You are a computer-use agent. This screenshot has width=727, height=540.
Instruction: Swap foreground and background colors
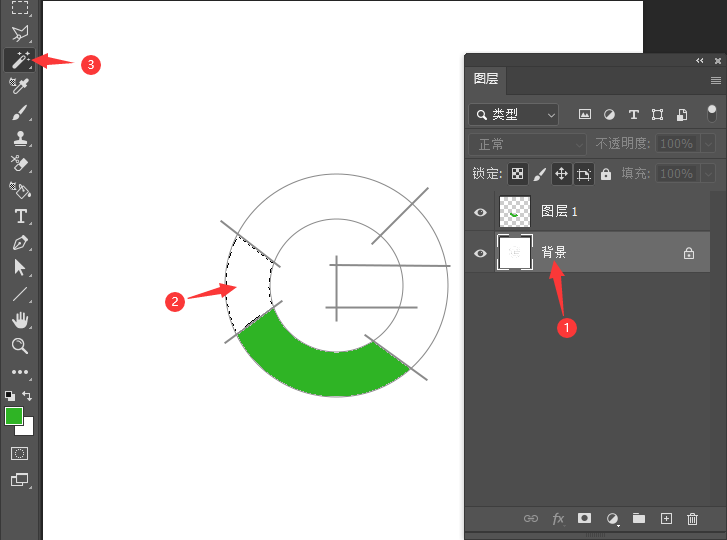click(27, 396)
